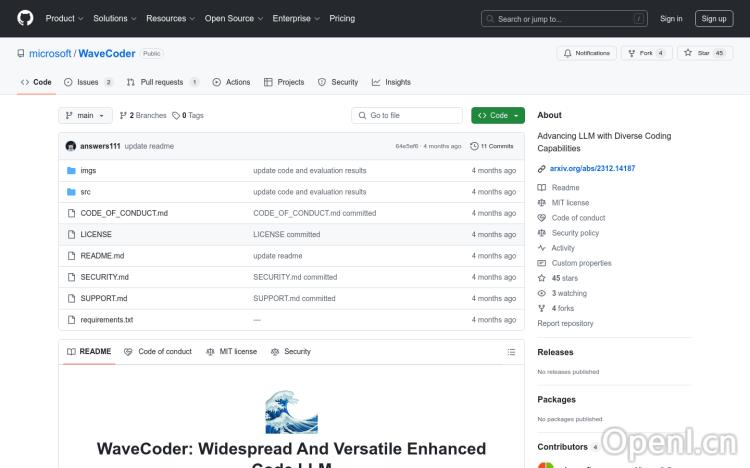
Task: Star the repository
Action: pos(705,53)
